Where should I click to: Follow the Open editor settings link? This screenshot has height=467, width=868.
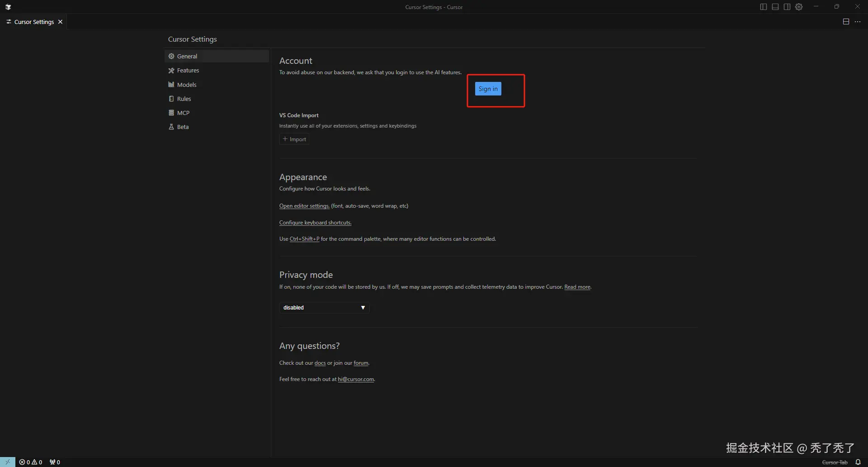coord(304,206)
